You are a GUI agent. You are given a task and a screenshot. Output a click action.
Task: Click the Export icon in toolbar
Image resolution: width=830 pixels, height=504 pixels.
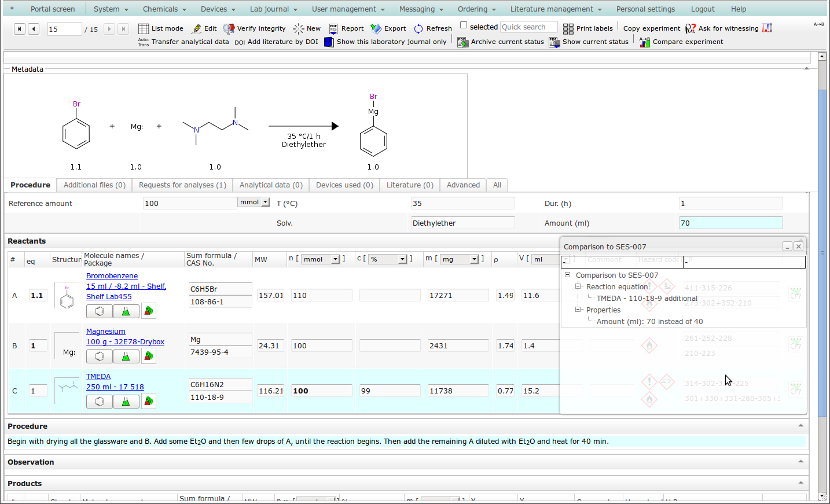(376, 28)
